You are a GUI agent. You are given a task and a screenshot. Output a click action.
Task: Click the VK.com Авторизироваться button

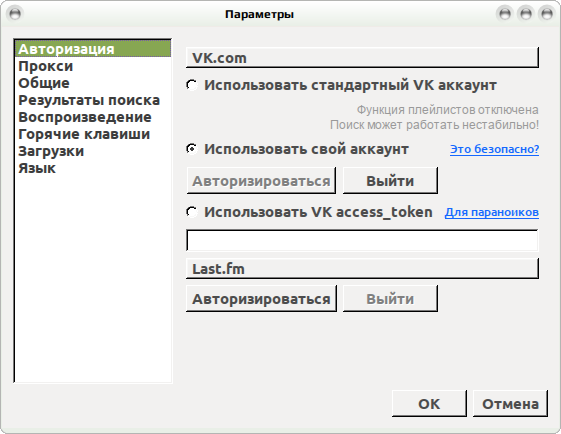261,181
